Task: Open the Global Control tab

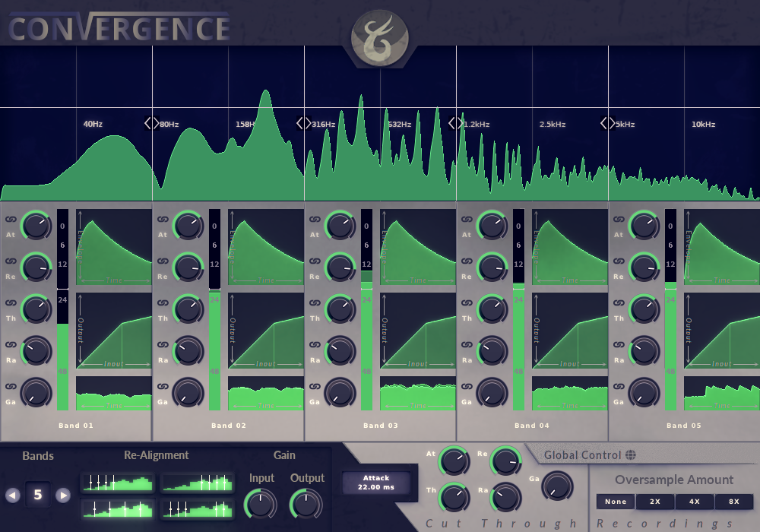Action: click(581, 455)
